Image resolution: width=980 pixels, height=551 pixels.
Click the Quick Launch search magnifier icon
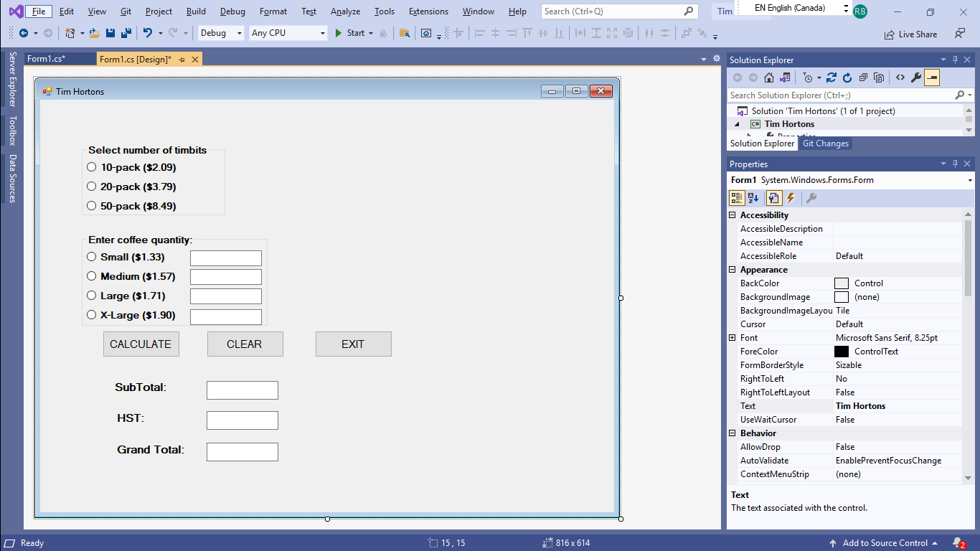coord(689,11)
